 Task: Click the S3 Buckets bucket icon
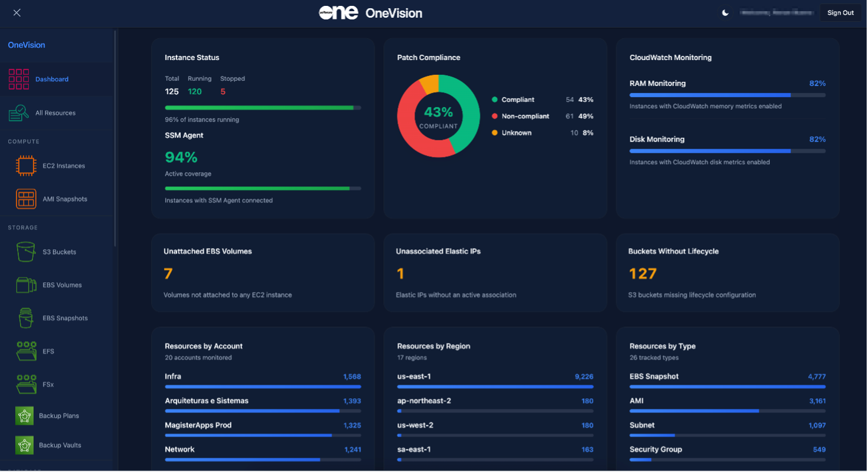(x=26, y=252)
